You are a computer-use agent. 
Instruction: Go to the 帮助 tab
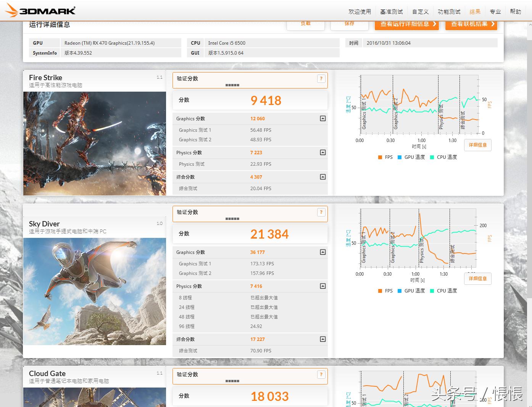pyautogui.click(x=515, y=12)
